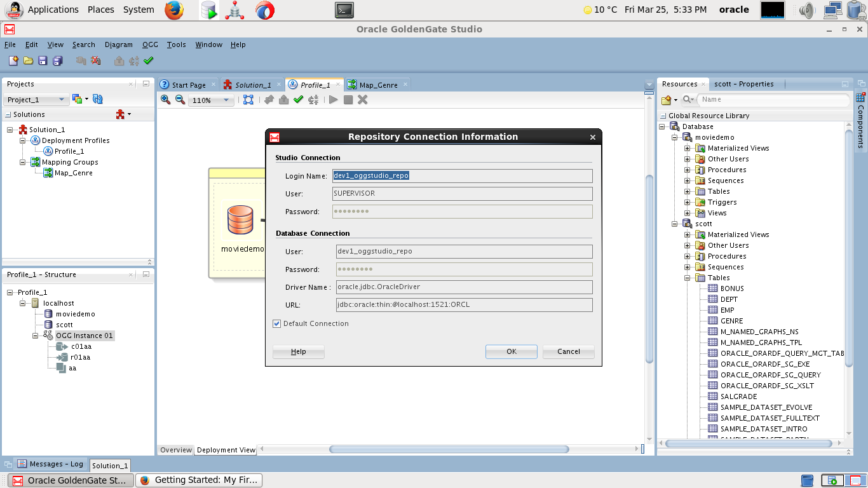Click the project view options icon in Projects

(78, 99)
